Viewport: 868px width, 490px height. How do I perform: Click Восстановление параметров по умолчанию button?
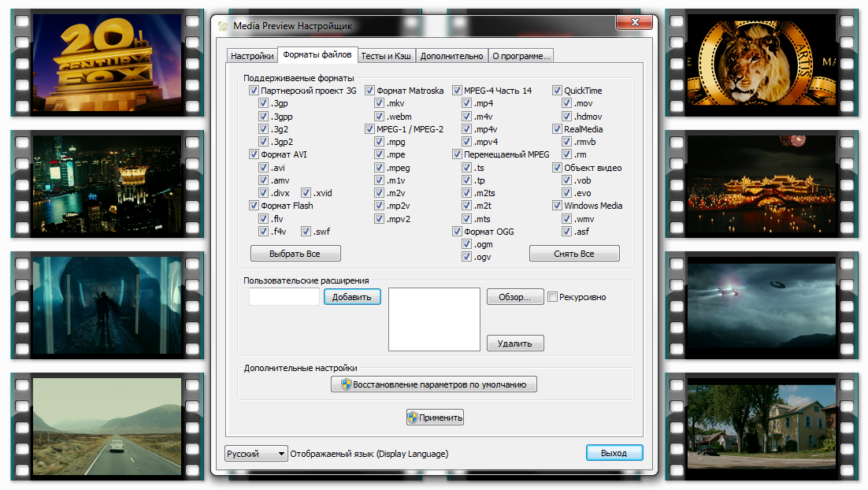pos(433,384)
